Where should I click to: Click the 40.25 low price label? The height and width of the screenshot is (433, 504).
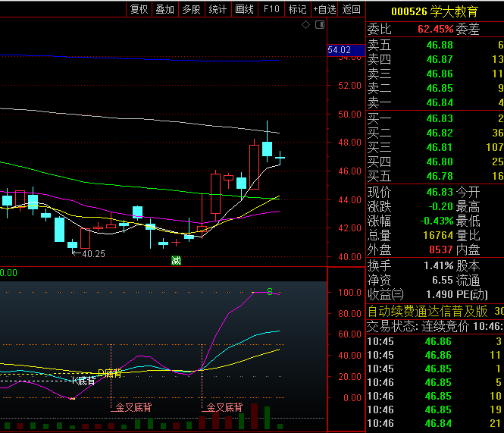pyautogui.click(x=93, y=254)
